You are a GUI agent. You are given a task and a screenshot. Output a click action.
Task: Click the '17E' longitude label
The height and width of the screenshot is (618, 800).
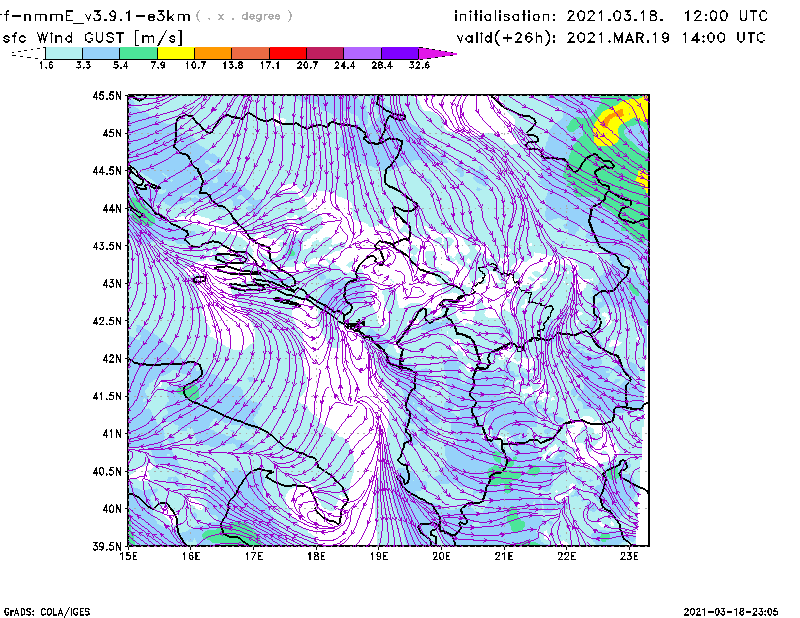tap(254, 556)
